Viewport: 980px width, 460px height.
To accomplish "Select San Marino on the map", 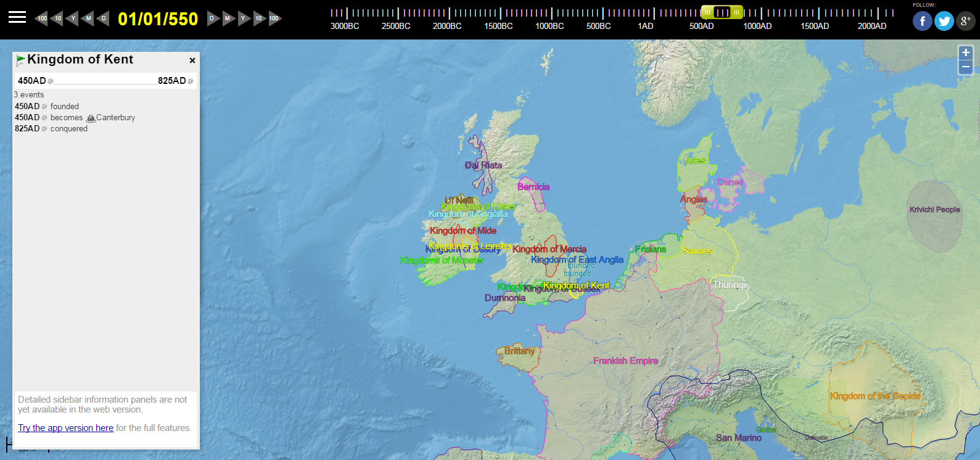I will [739, 438].
